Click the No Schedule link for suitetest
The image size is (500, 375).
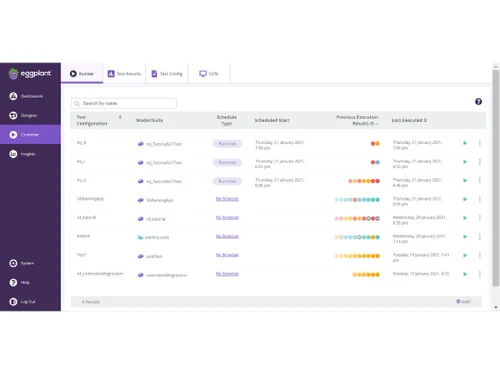(x=227, y=236)
